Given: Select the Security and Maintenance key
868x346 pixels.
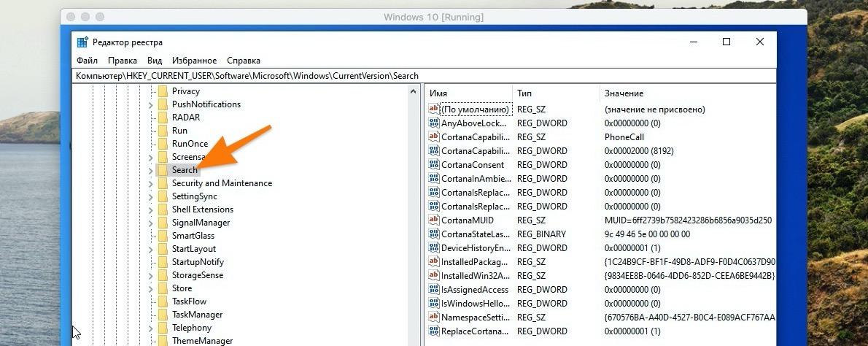Looking at the screenshot, I should point(222,183).
